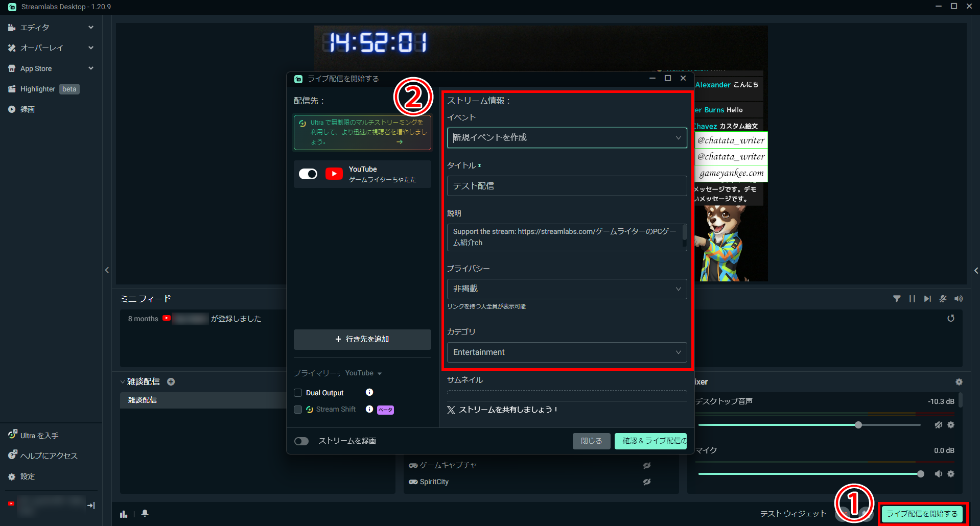980x526 pixels.
Task: Open the Highlighter beta sidebar item
Action: pos(43,89)
